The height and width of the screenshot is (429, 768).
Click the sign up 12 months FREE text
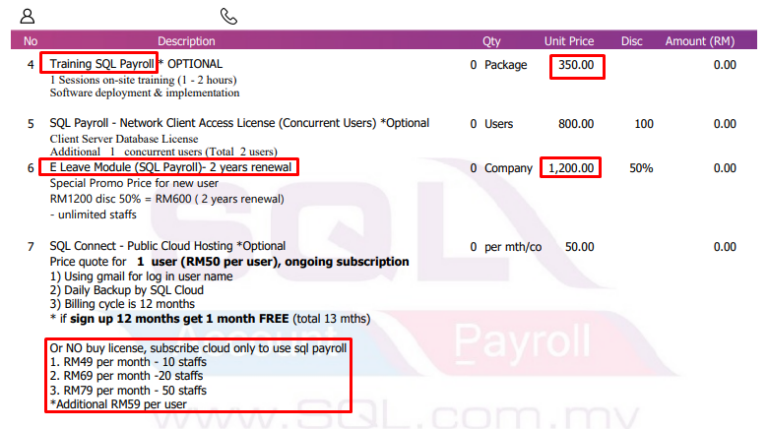click(179, 319)
